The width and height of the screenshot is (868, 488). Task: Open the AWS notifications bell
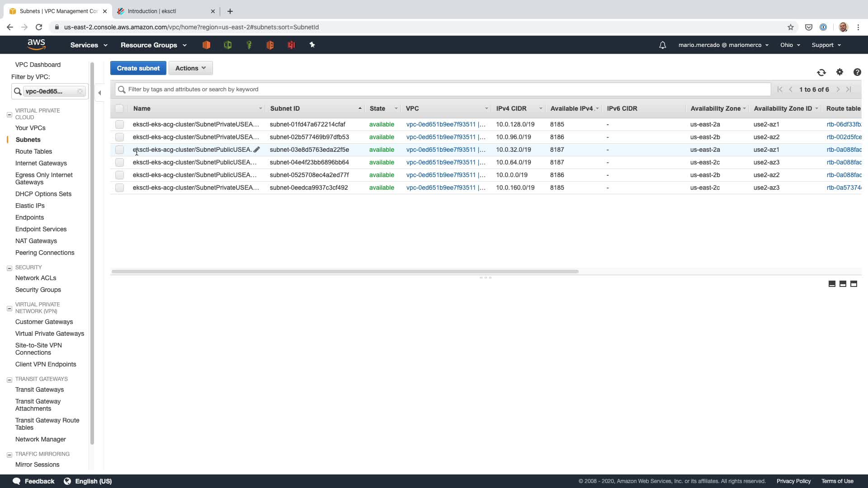(x=662, y=45)
